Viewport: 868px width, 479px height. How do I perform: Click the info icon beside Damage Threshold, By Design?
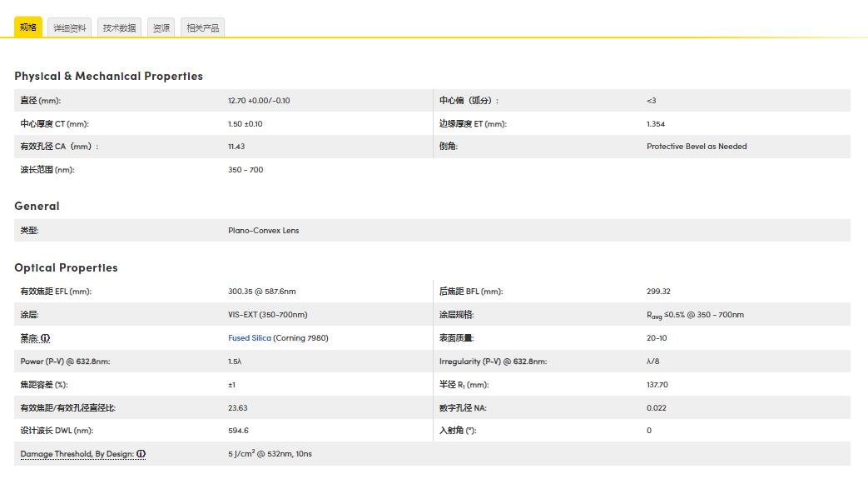[141, 454]
